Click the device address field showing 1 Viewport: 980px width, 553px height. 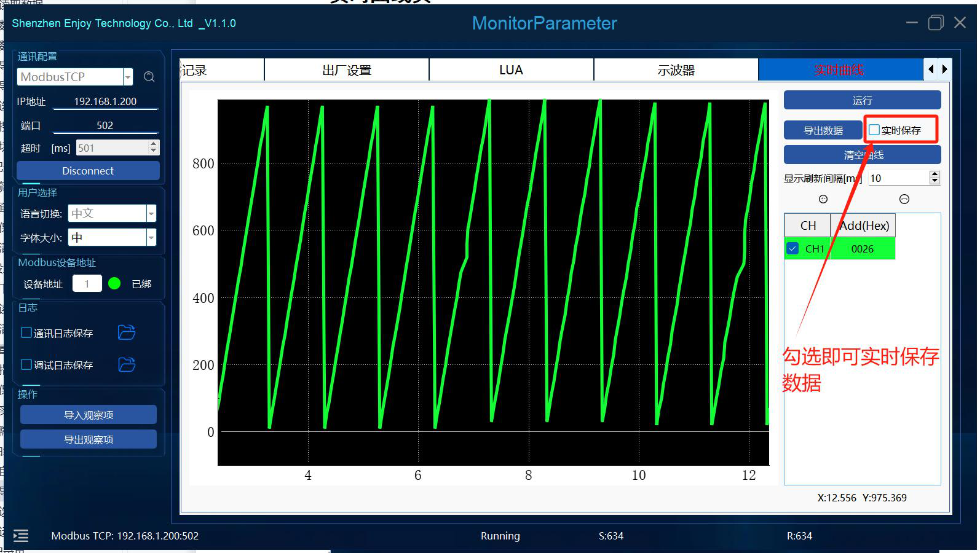(x=87, y=283)
